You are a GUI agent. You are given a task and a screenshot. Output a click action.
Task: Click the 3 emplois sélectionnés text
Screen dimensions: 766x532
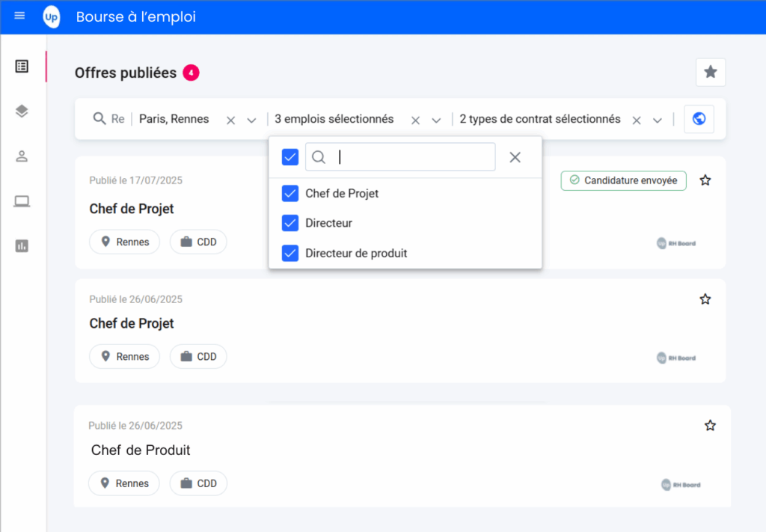pos(334,119)
